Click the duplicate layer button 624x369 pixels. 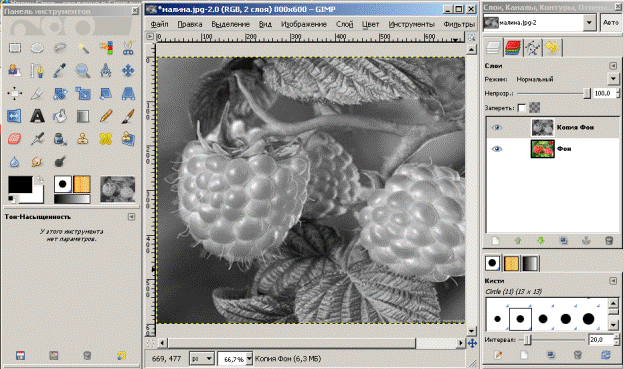[564, 241]
